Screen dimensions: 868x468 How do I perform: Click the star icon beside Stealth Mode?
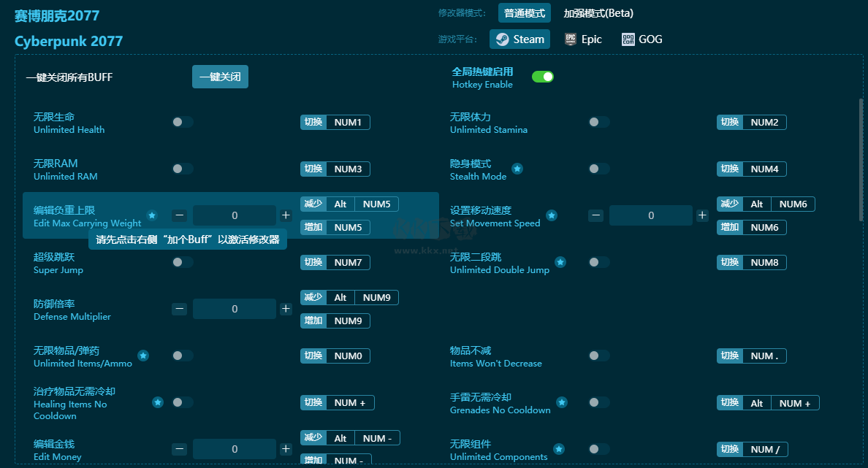click(x=517, y=169)
